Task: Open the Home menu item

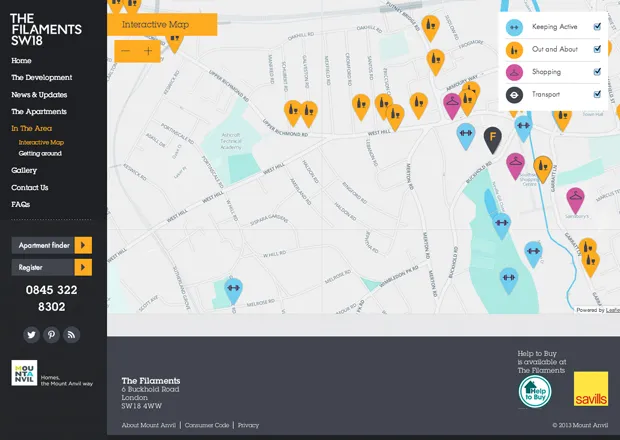Action: pyautogui.click(x=21, y=60)
